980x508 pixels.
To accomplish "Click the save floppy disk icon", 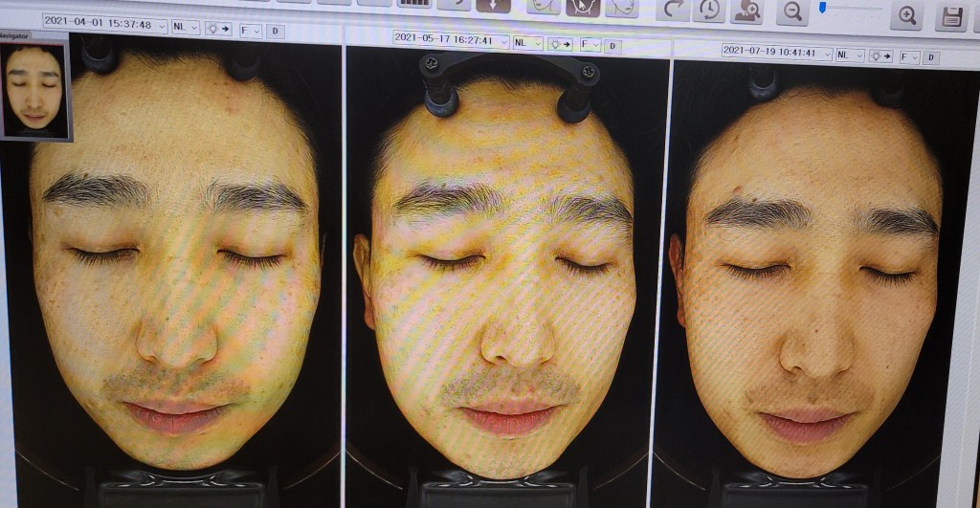I will coord(951,17).
